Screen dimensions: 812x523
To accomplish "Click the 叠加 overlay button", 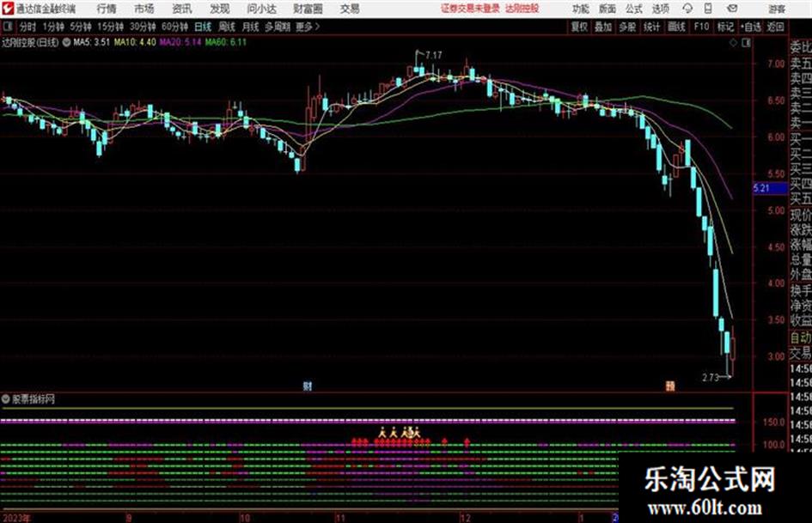I will pos(603,27).
